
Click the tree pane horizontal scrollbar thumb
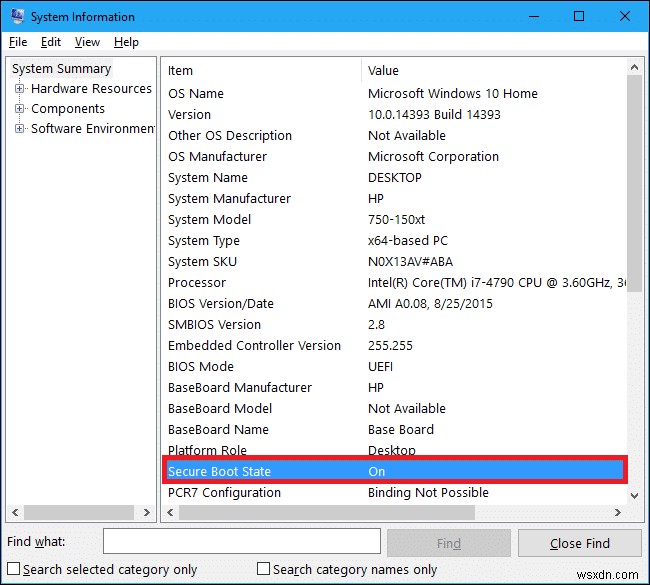point(79,512)
